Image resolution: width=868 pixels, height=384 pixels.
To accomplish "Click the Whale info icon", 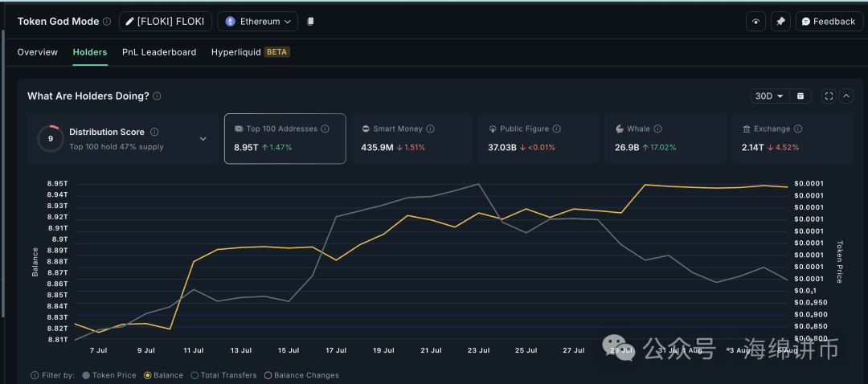I will (657, 129).
